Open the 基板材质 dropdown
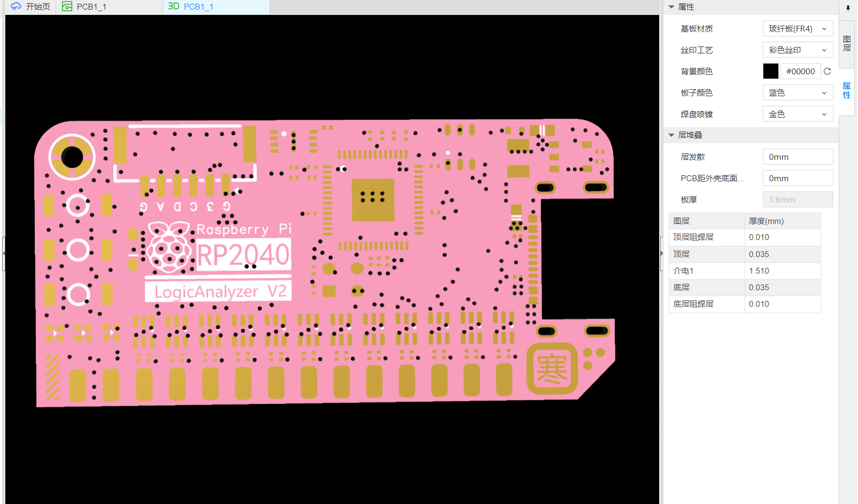The height and width of the screenshot is (504, 858). click(x=797, y=29)
